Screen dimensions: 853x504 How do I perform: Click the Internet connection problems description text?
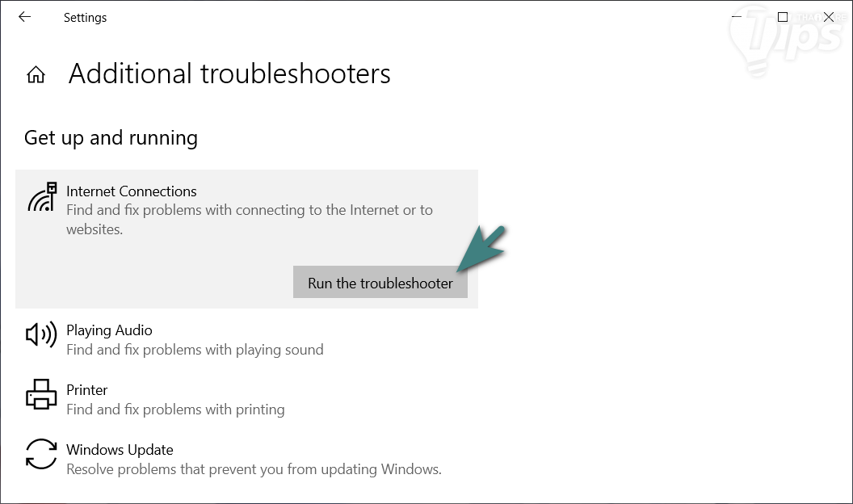point(249,219)
